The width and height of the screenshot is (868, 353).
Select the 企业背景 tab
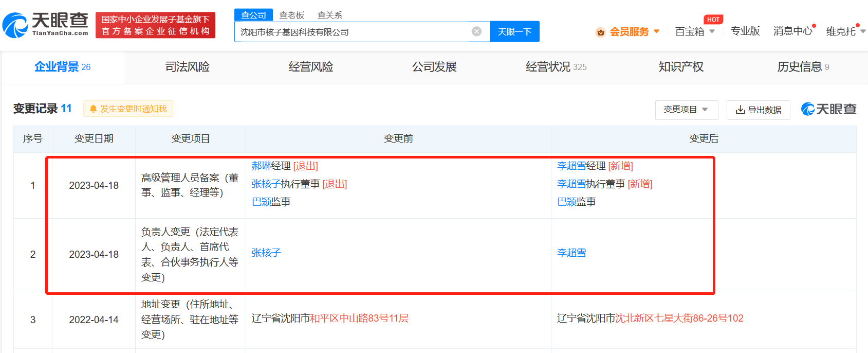point(63,67)
